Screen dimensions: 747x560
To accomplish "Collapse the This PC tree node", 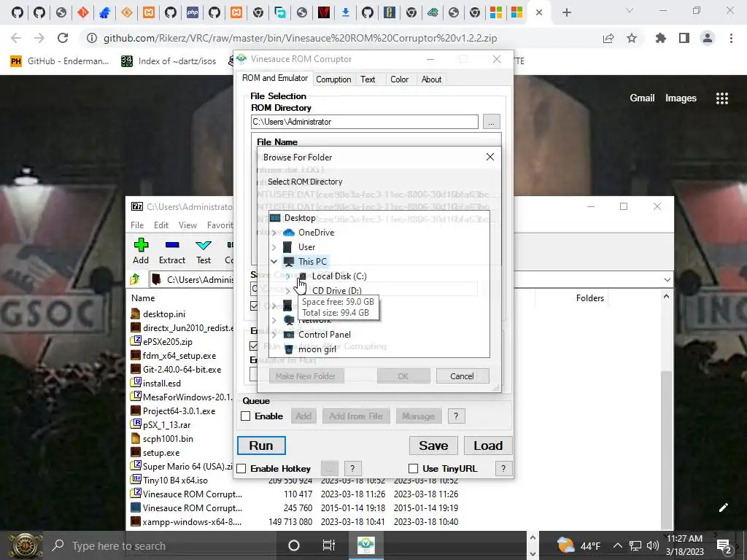I will pyautogui.click(x=274, y=262).
